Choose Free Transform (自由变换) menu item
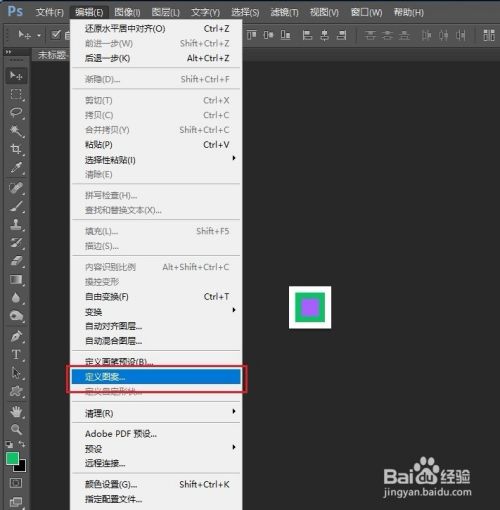The height and width of the screenshot is (510, 500). [156, 297]
